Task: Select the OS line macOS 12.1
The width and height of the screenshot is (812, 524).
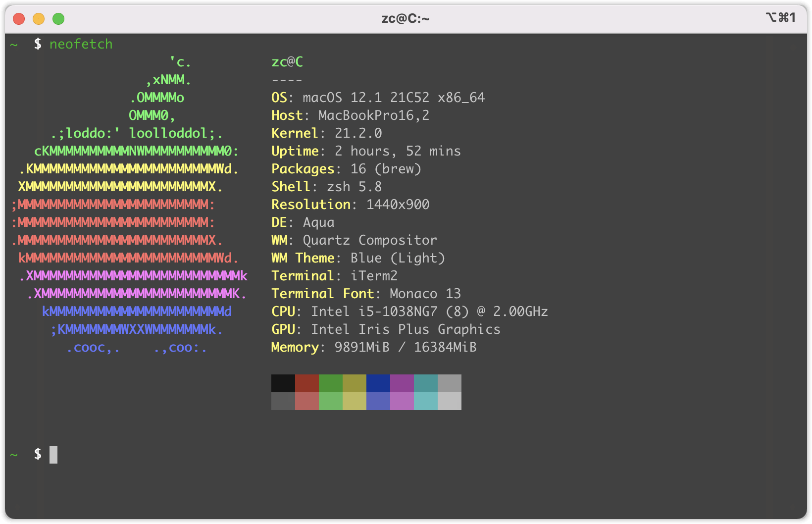Action: 378,98
